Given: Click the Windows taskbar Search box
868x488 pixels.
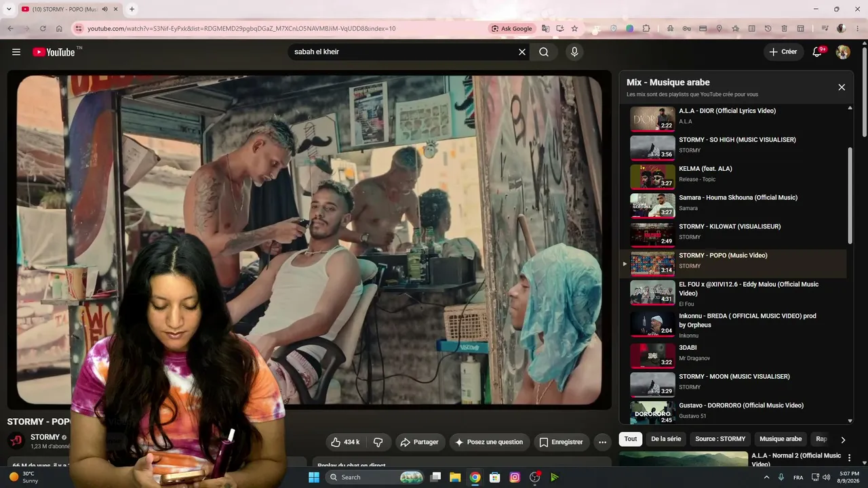Looking at the screenshot, I should point(376,477).
